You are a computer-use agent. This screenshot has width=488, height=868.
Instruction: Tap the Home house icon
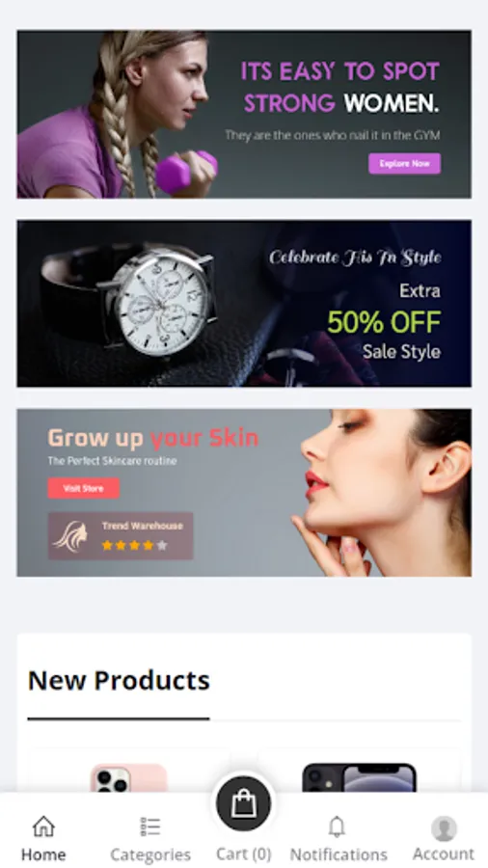pos(43,827)
